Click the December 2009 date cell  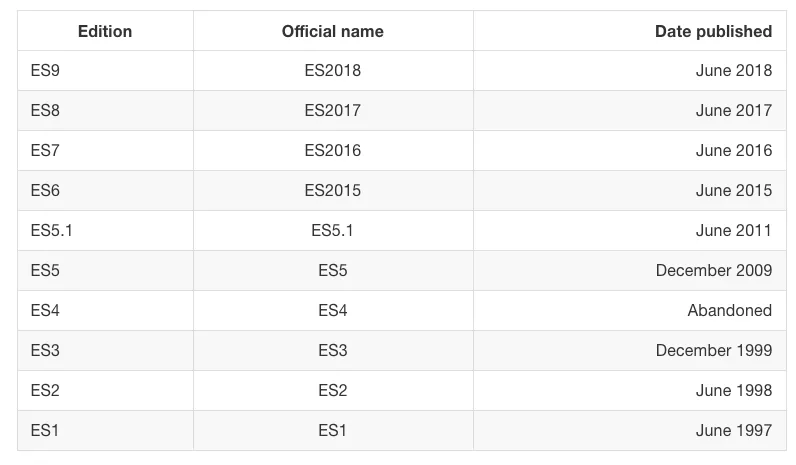[x=714, y=271]
